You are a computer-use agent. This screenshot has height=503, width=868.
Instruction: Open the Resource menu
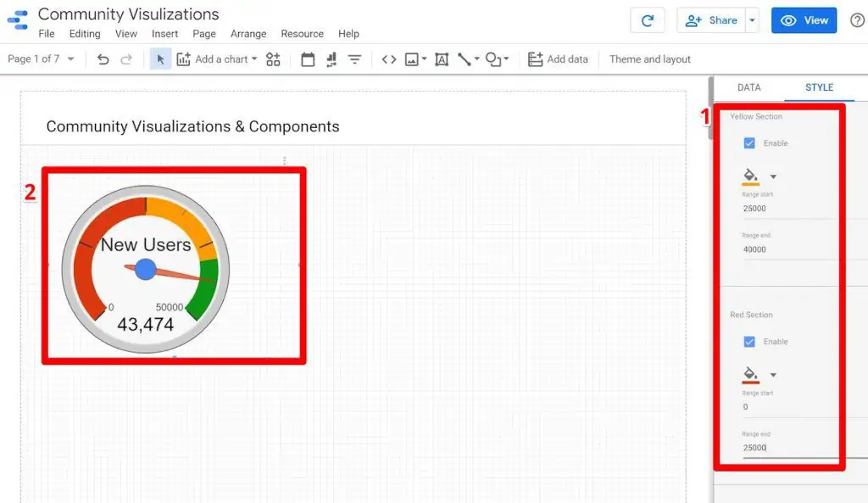302,34
